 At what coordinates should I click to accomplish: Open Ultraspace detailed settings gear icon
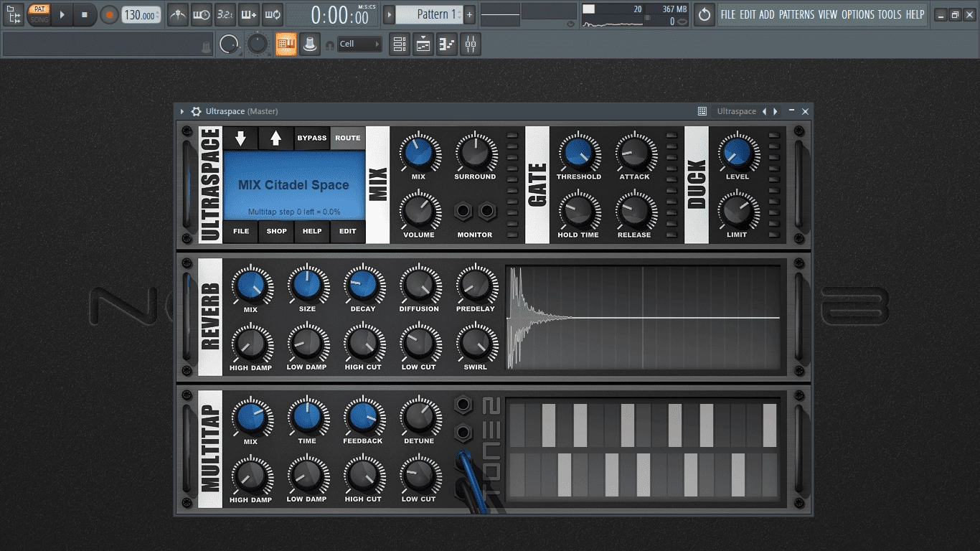tap(196, 111)
